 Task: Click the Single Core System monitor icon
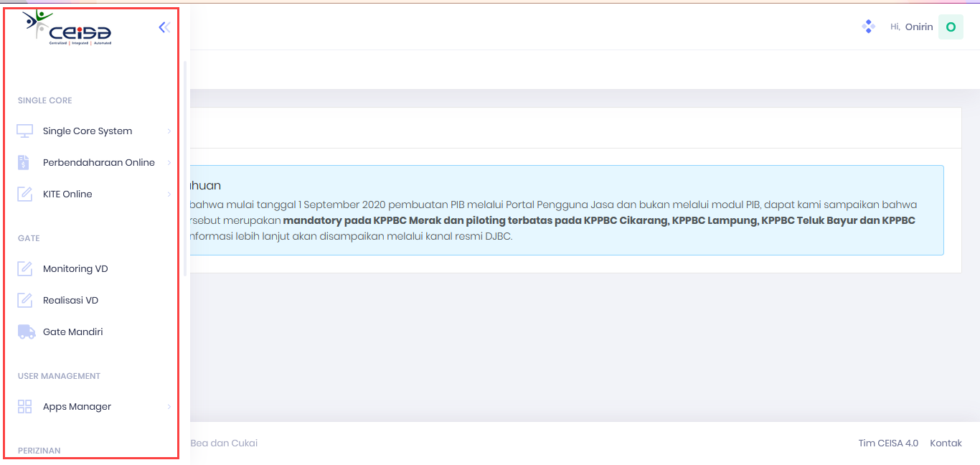(25, 131)
